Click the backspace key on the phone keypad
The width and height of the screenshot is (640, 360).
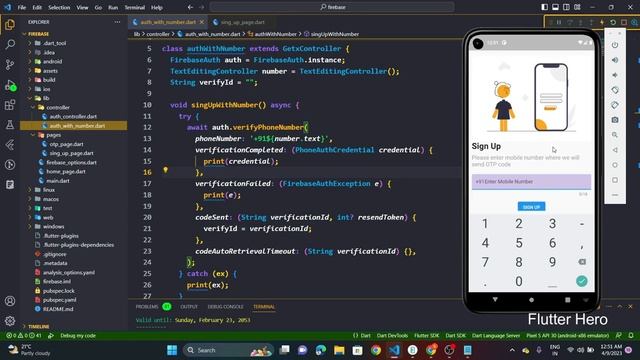(582, 262)
